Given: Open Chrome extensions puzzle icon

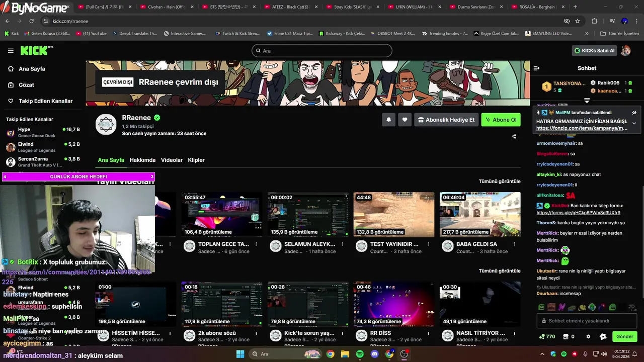Looking at the screenshot, I should tap(594, 21).
